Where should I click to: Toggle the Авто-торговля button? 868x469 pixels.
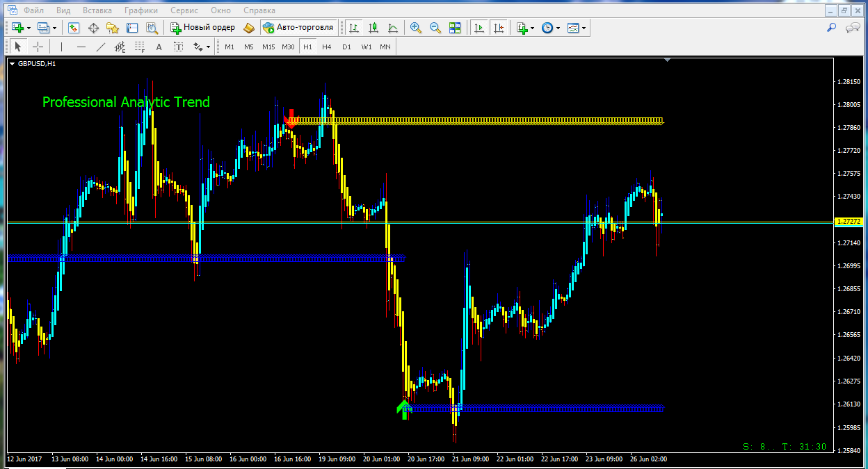click(299, 28)
